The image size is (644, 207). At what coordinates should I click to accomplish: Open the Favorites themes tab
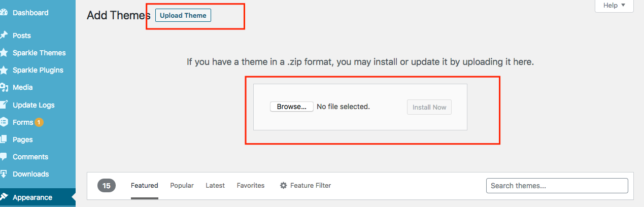coord(251,186)
